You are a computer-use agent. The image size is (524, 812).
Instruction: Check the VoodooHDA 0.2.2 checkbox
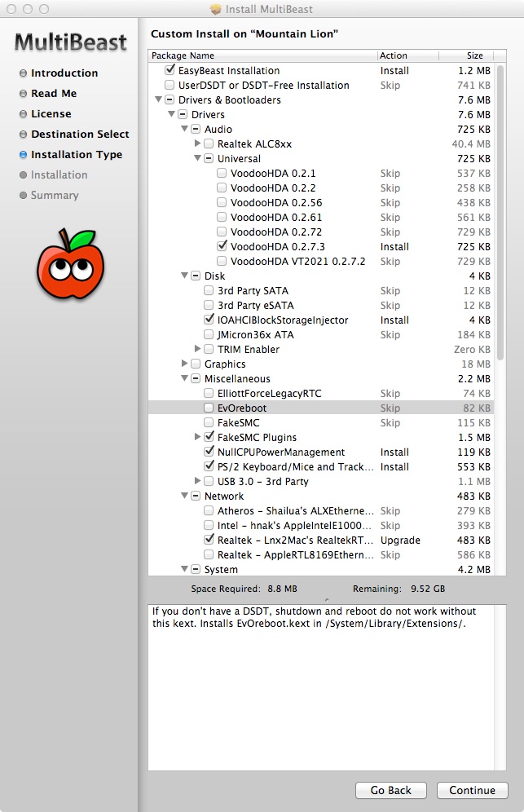pyautogui.click(x=222, y=188)
